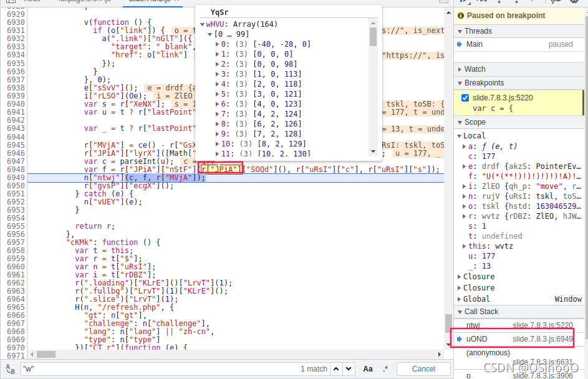This screenshot has height=379, width=588.
Task: Click up arrow of YqSr tooltip scrollbar
Action: coord(373,23)
